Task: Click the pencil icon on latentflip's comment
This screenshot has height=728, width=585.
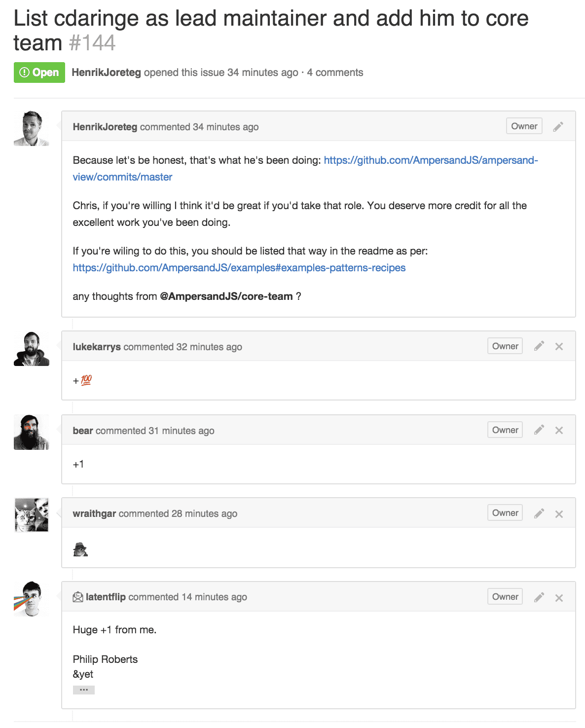Action: pos(539,597)
